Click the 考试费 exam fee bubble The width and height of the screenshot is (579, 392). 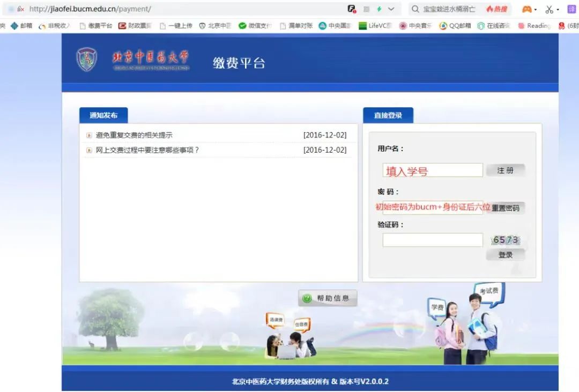tap(489, 291)
